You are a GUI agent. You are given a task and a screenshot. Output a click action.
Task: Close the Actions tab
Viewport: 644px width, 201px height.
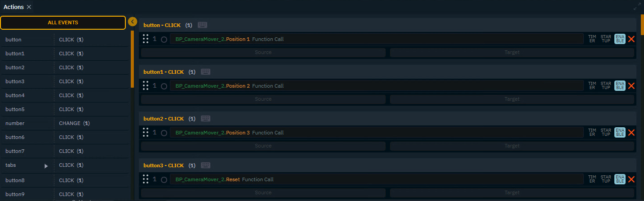(29, 7)
